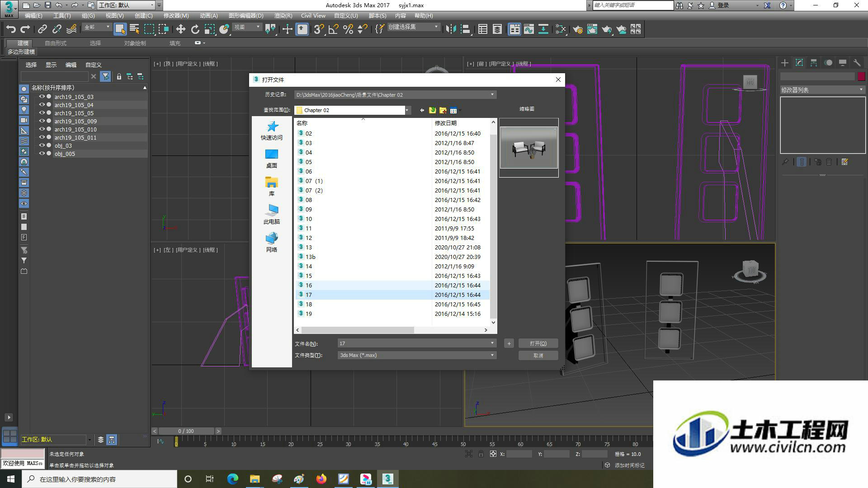Click the Undo arrow icon

point(11,29)
